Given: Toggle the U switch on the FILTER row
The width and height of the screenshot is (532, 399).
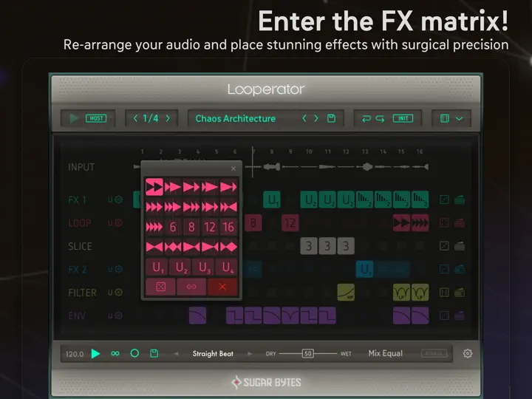Looking at the screenshot, I should tap(110, 292).
